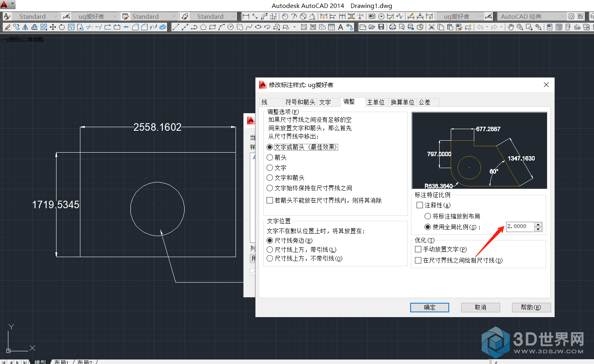Select the Move tool
The width and height of the screenshot is (594, 364).
pyautogui.click(x=53, y=27)
